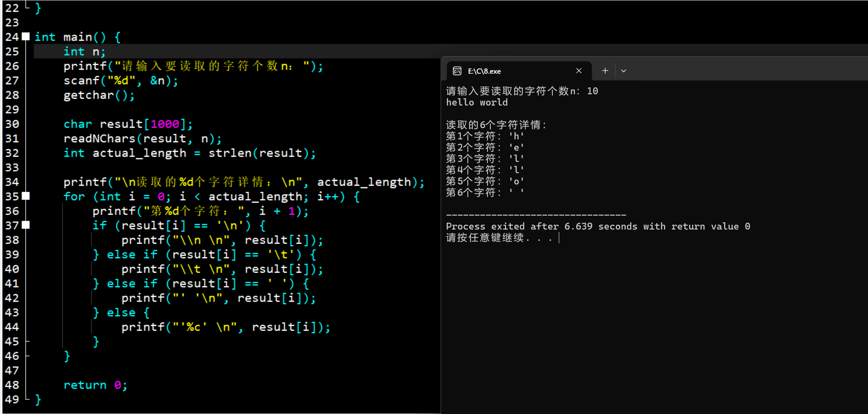Image resolution: width=868 pixels, height=414 pixels.
Task: Click line number 30 in the editor gutter
Action: pos(12,124)
